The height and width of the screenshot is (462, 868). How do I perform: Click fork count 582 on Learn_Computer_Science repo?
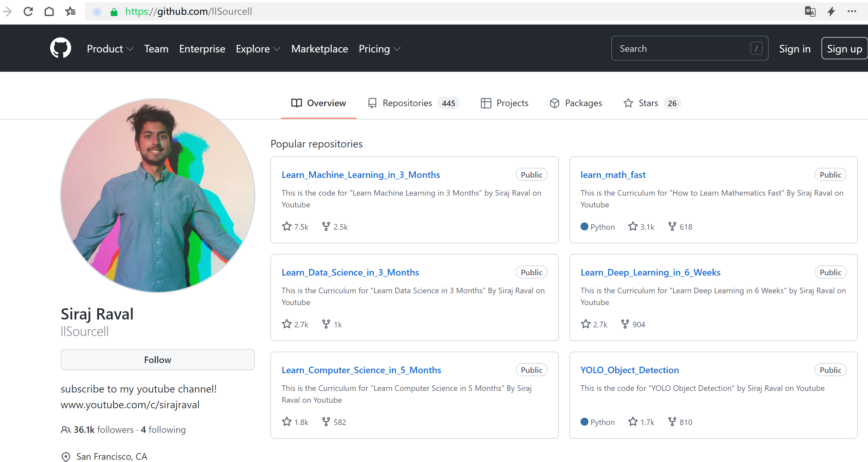pos(334,422)
